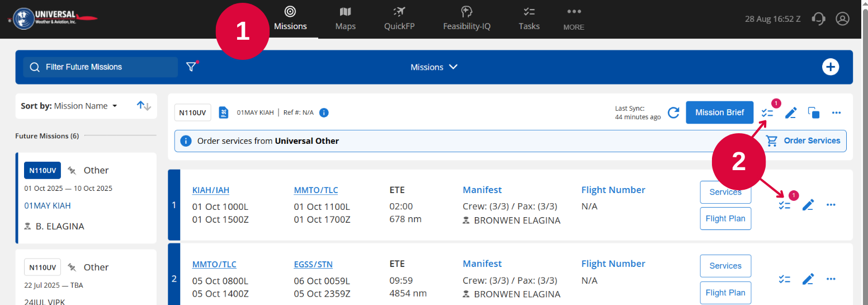Image resolution: width=868 pixels, height=305 pixels.
Task: Expand the Missions dropdown in the blue bar
Action: [434, 67]
